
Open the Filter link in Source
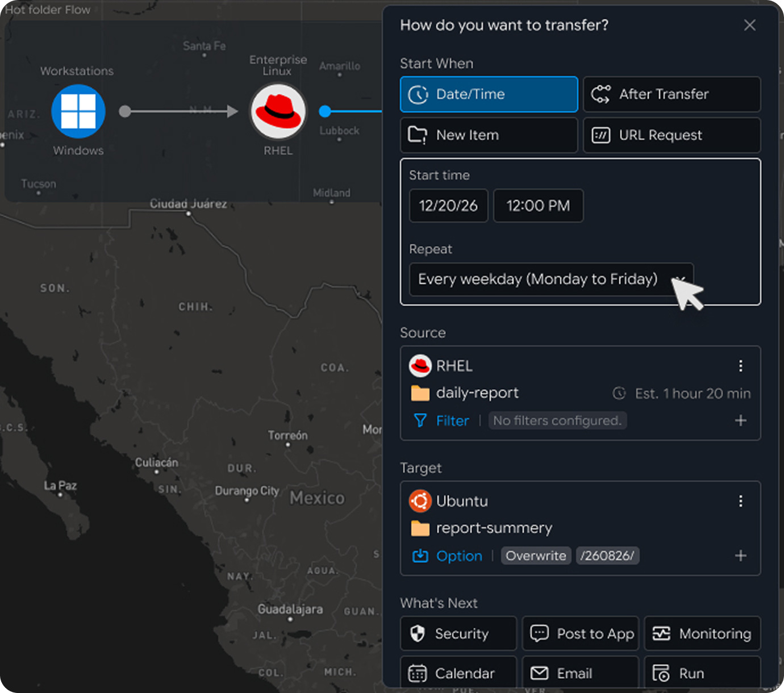[x=453, y=421]
